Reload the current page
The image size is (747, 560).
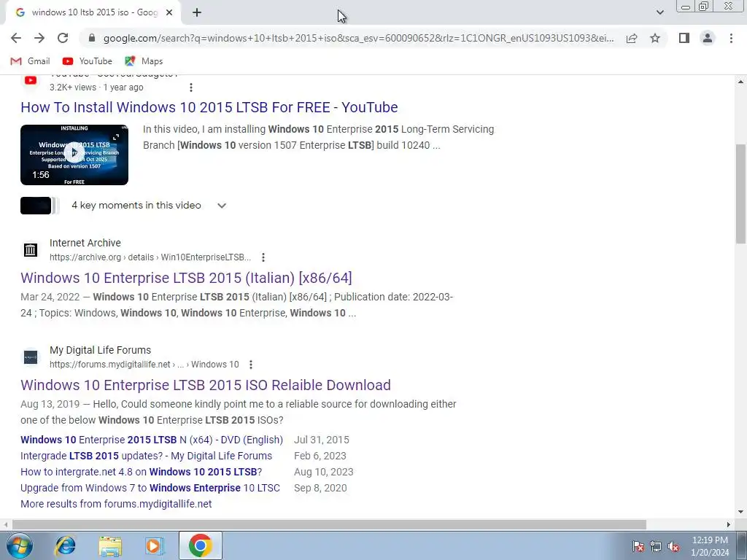click(63, 38)
